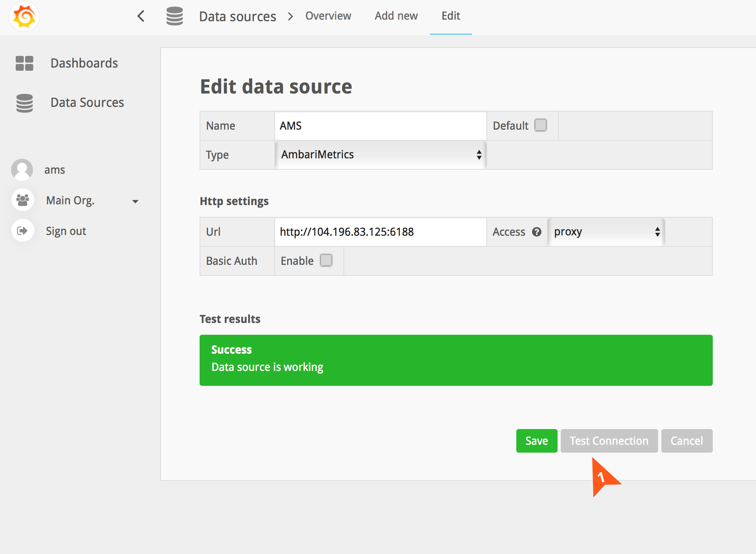Expand the Main Org. dropdown caret

(135, 201)
